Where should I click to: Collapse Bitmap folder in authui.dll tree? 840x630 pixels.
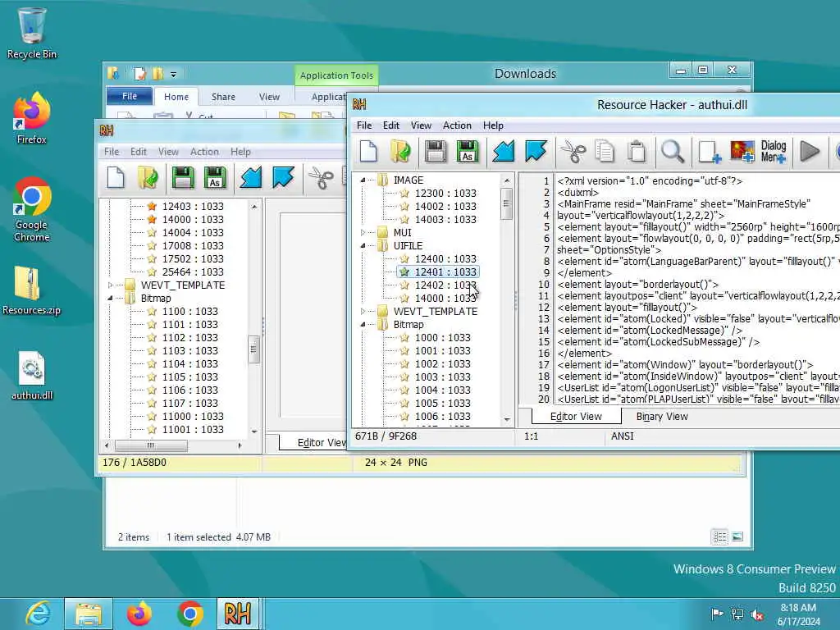(x=363, y=324)
